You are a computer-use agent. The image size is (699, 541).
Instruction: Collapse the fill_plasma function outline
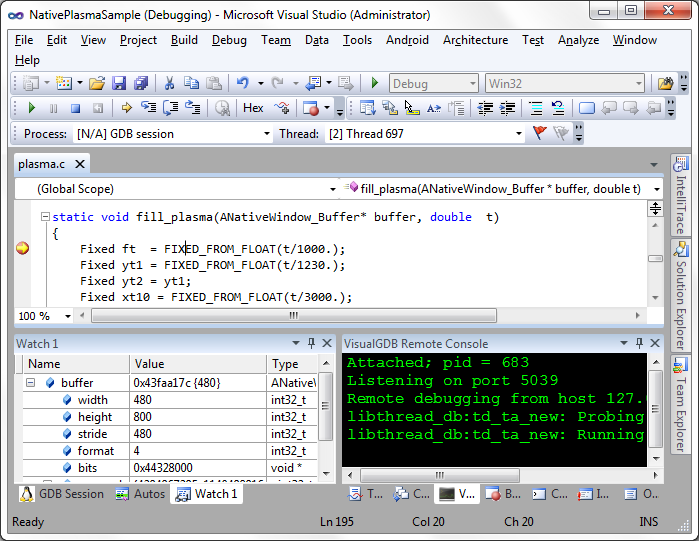point(45,217)
